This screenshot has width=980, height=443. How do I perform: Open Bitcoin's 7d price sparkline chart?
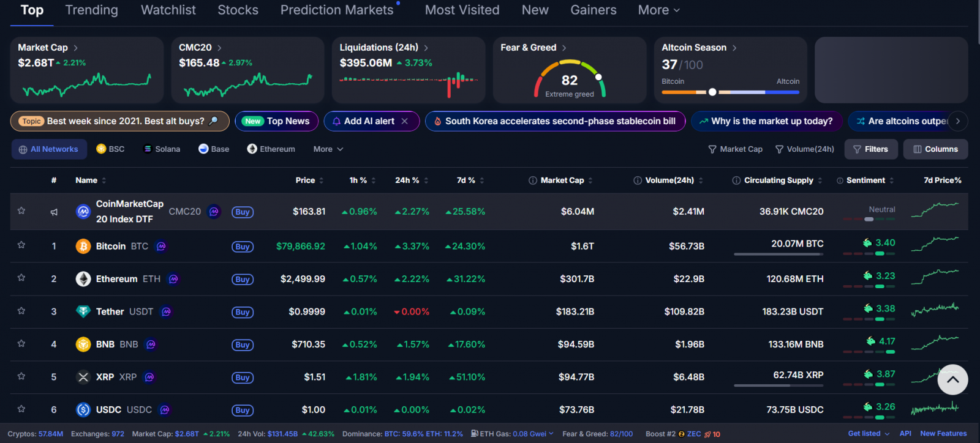click(935, 244)
